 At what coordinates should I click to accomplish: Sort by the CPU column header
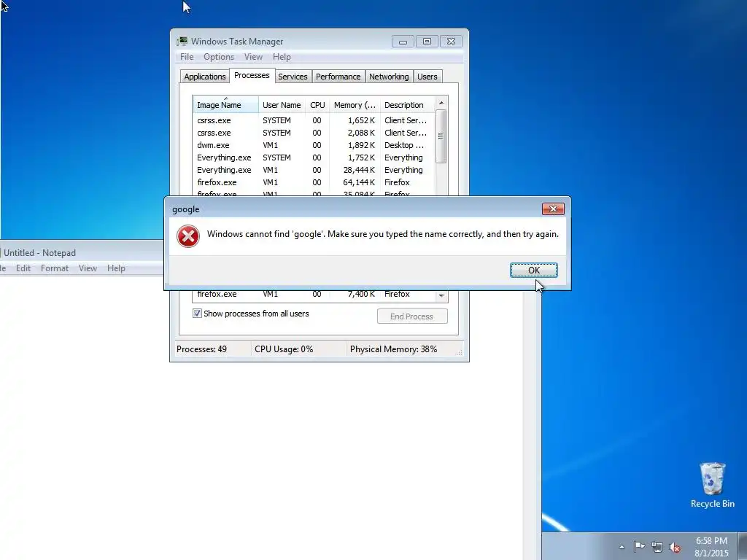317,105
